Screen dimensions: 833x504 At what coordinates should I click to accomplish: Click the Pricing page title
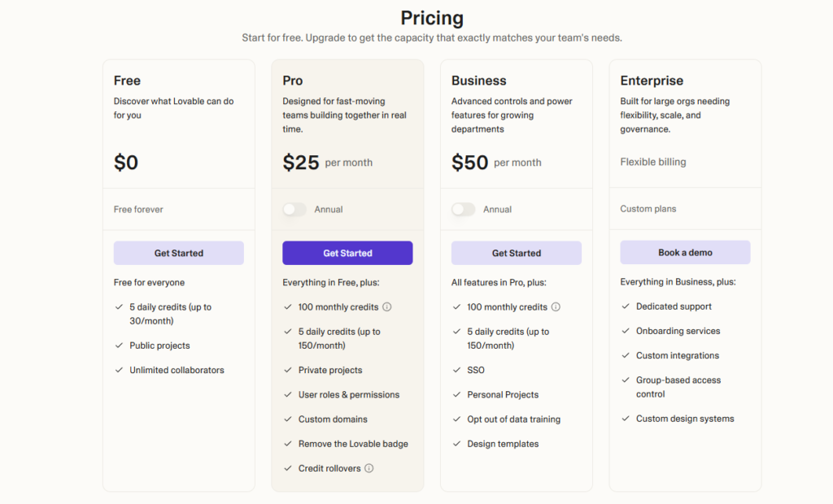432,18
